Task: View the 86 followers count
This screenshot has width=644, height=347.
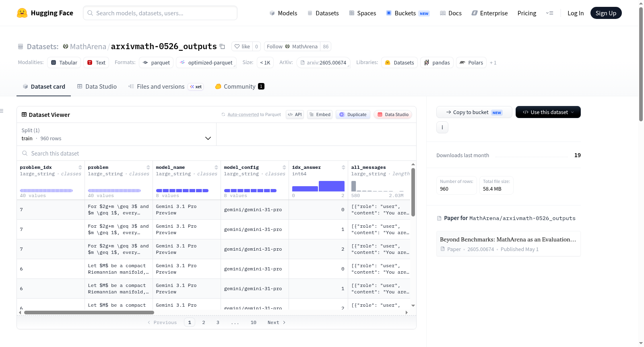Action: pos(326,46)
